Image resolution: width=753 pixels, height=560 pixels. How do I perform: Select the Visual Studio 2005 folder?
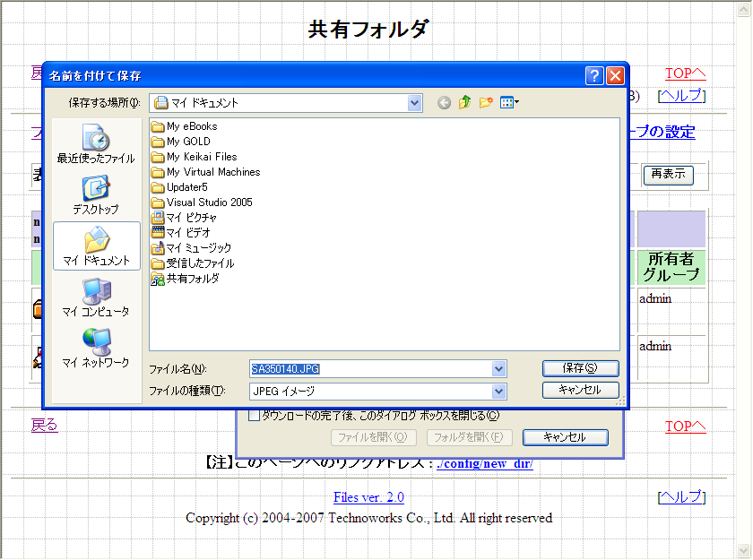point(209,202)
